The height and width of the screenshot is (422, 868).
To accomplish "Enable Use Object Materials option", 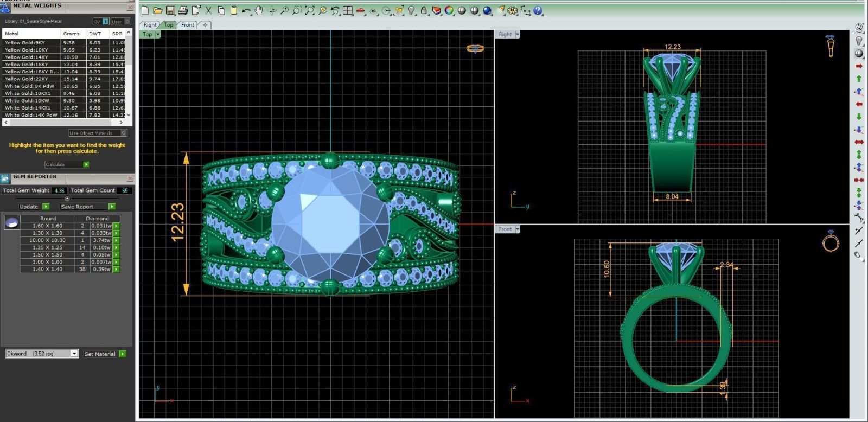I will coord(124,133).
